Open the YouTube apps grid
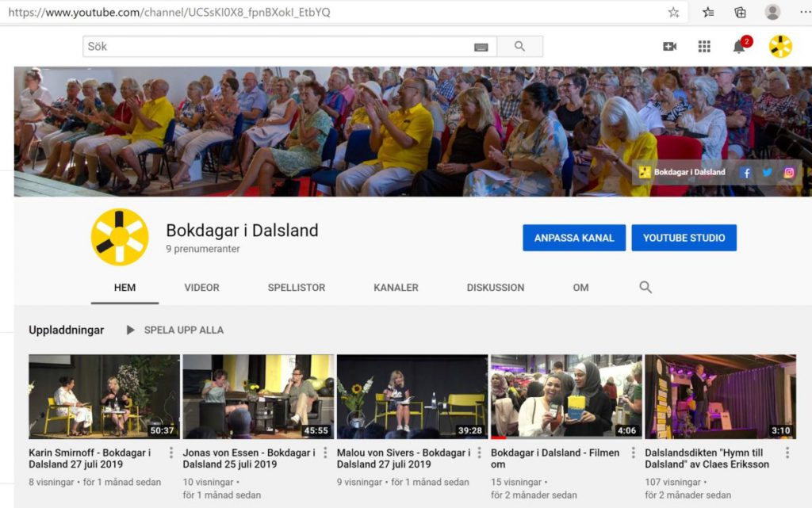Image resolution: width=812 pixels, height=508 pixels. click(x=704, y=47)
